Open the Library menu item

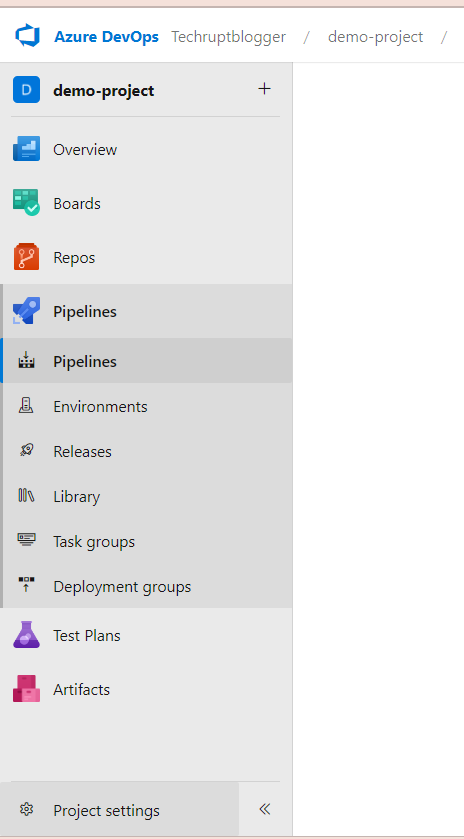(146, 496)
